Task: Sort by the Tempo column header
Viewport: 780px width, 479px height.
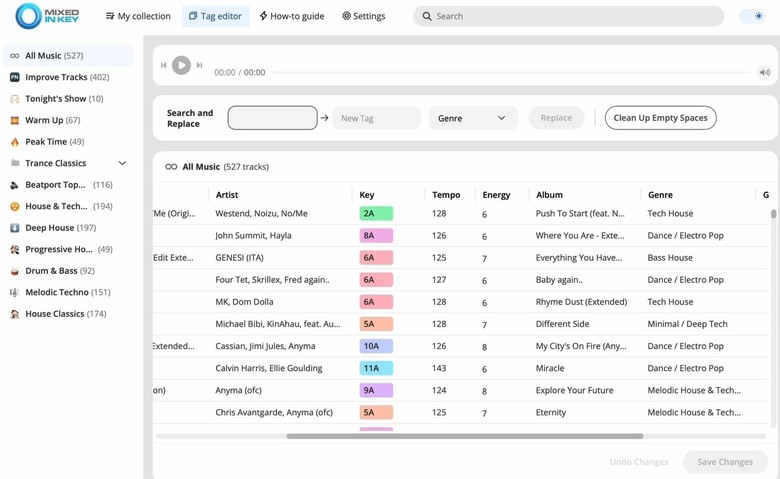Action: click(x=446, y=195)
